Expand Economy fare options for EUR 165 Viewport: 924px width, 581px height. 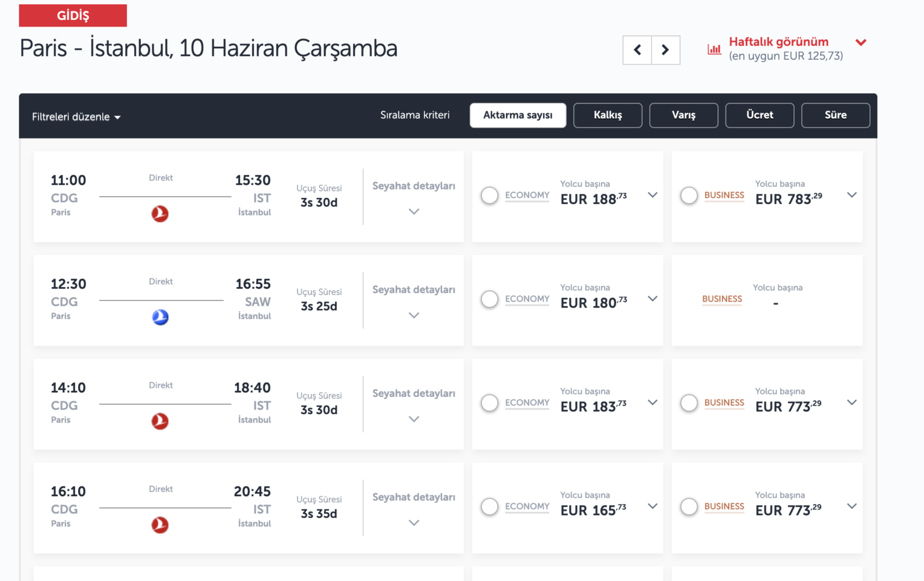point(653,506)
